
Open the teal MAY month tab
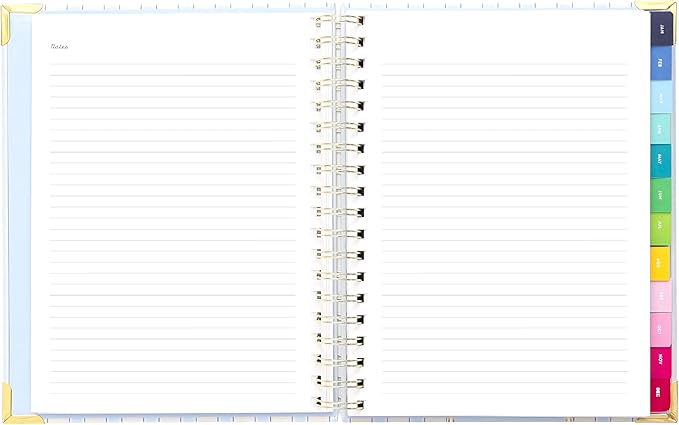click(x=661, y=161)
